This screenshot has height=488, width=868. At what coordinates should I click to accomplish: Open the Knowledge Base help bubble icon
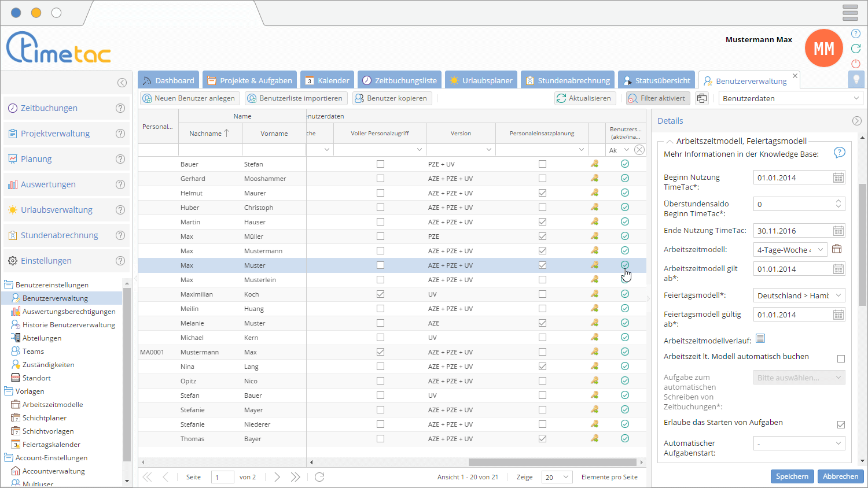839,153
